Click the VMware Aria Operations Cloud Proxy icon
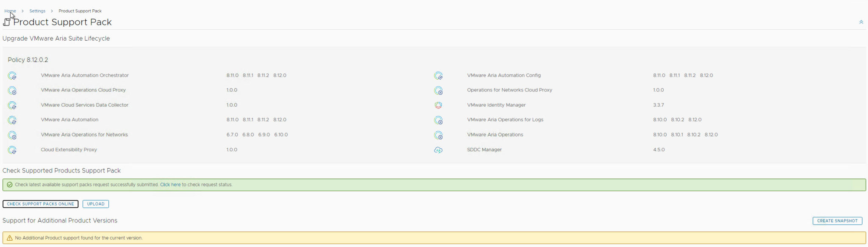The width and height of the screenshot is (868, 247). 12,91
